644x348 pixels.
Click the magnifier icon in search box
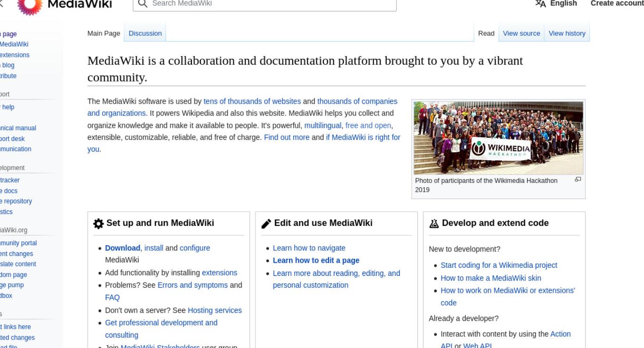click(142, 3)
